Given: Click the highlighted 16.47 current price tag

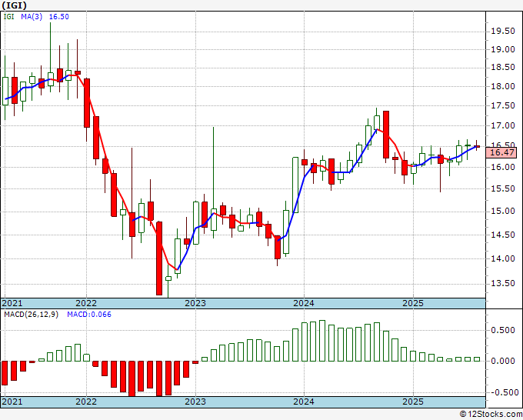Looking at the screenshot, I should pos(502,152).
